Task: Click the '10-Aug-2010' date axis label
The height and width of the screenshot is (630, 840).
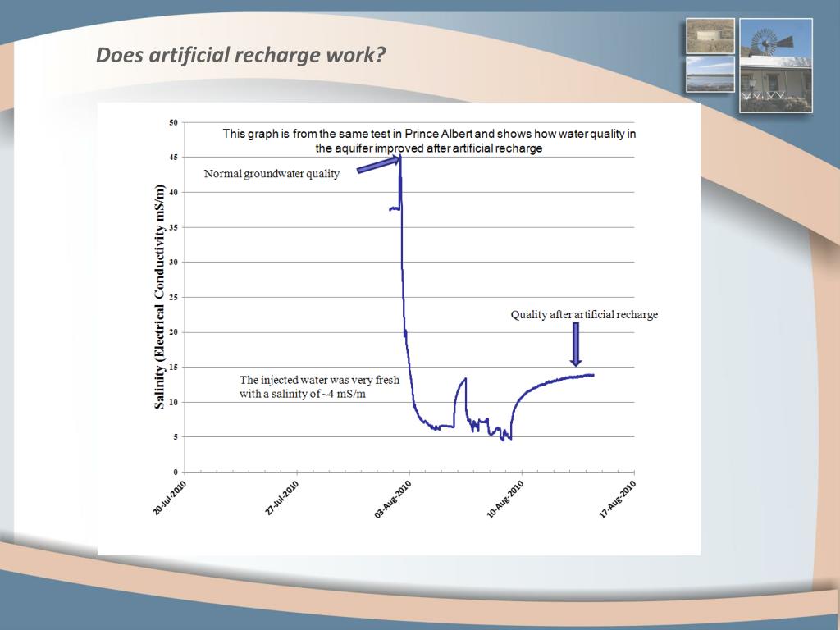Action: 505,500
